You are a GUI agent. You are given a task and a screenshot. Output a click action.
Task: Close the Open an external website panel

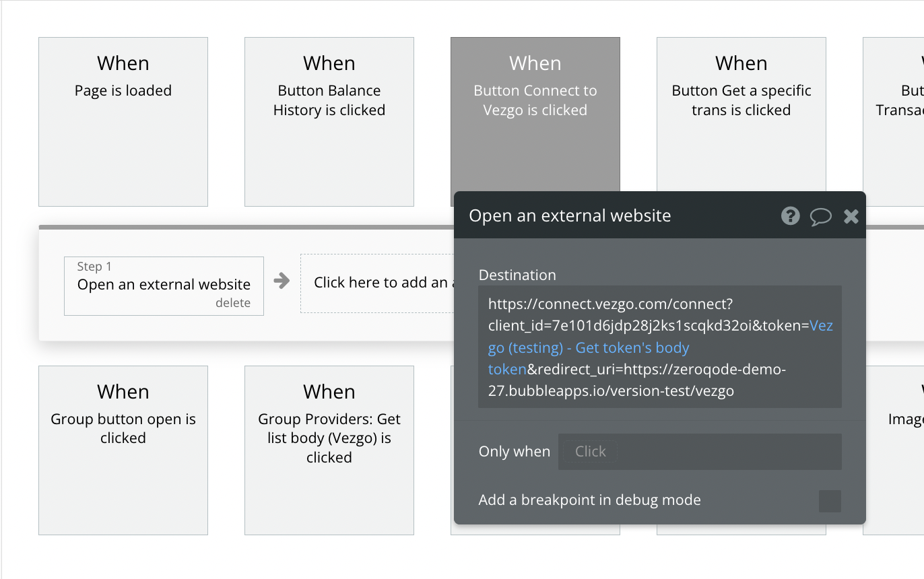[851, 216]
